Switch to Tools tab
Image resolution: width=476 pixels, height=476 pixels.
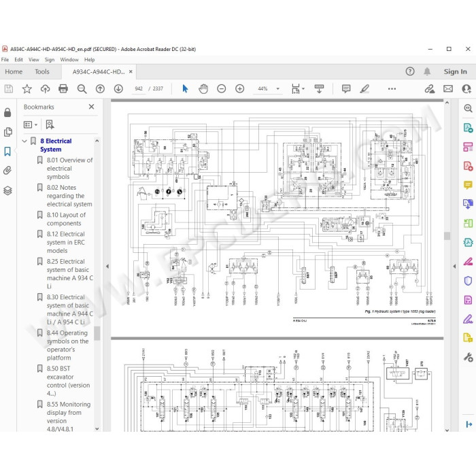click(42, 71)
